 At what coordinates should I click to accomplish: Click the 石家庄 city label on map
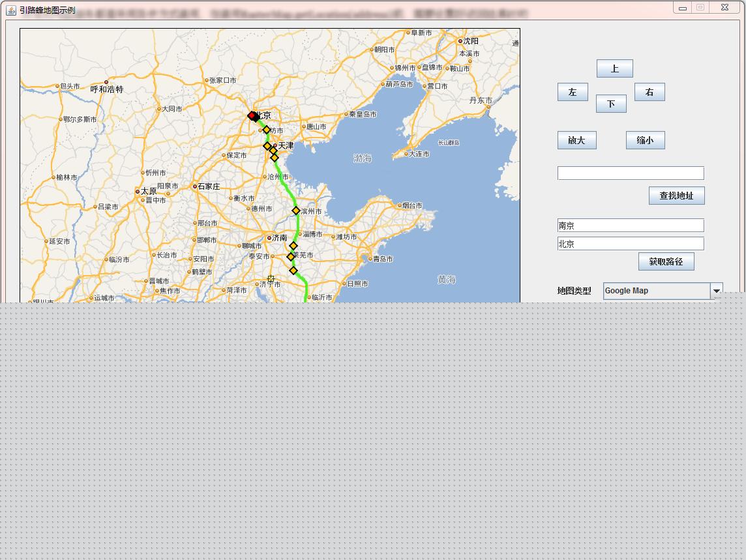(209, 186)
